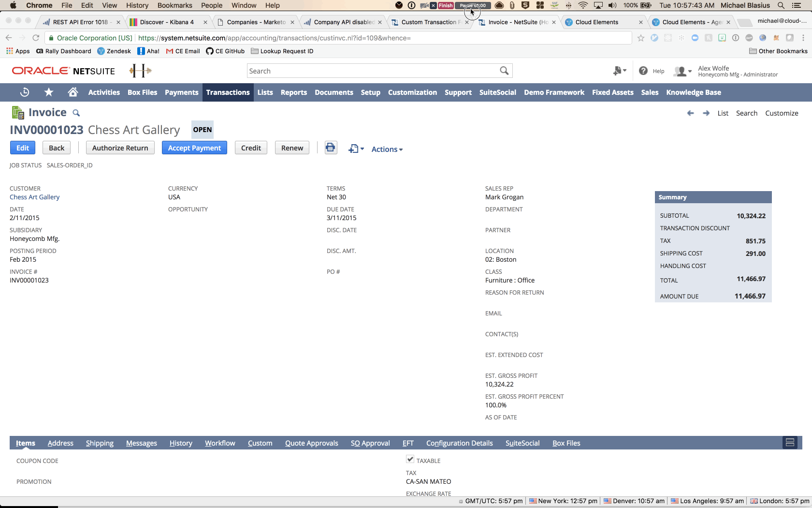The width and height of the screenshot is (812, 508).
Task: Switch to the Address subtab
Action: [60, 443]
